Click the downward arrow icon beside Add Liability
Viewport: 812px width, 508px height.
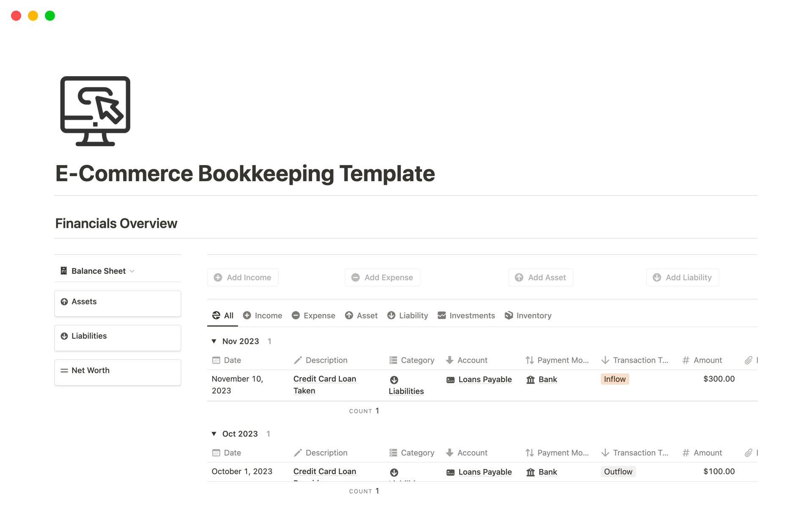(657, 277)
